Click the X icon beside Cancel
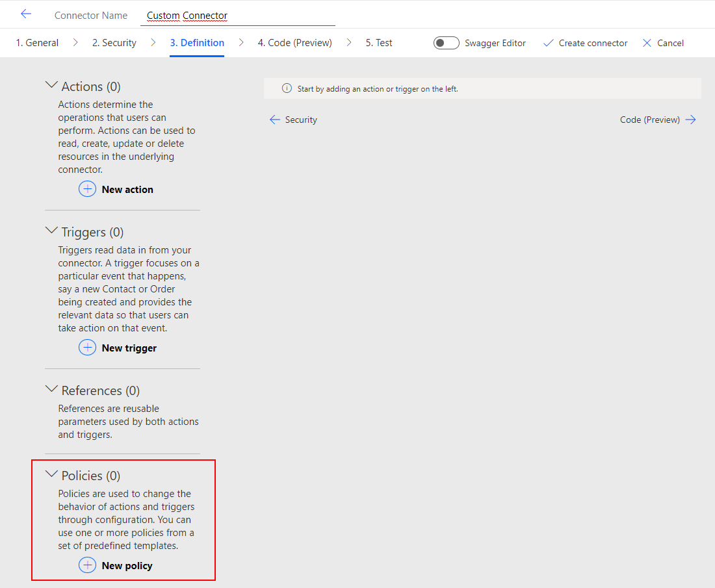The image size is (715, 588). [647, 43]
